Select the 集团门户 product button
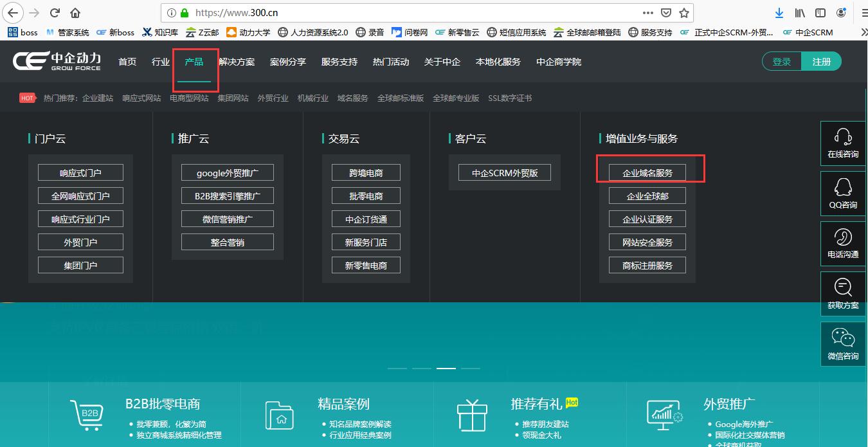868x447 pixels. click(80, 265)
